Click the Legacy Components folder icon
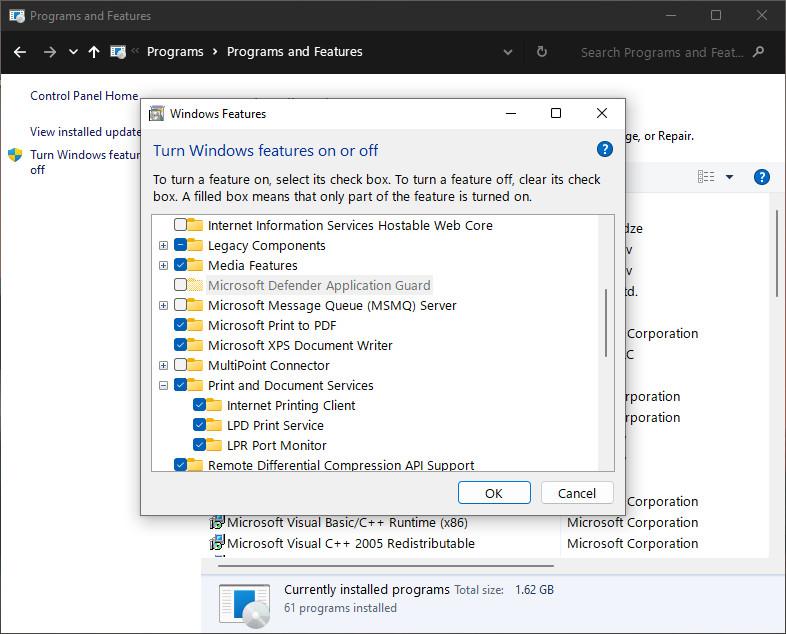 (x=195, y=245)
